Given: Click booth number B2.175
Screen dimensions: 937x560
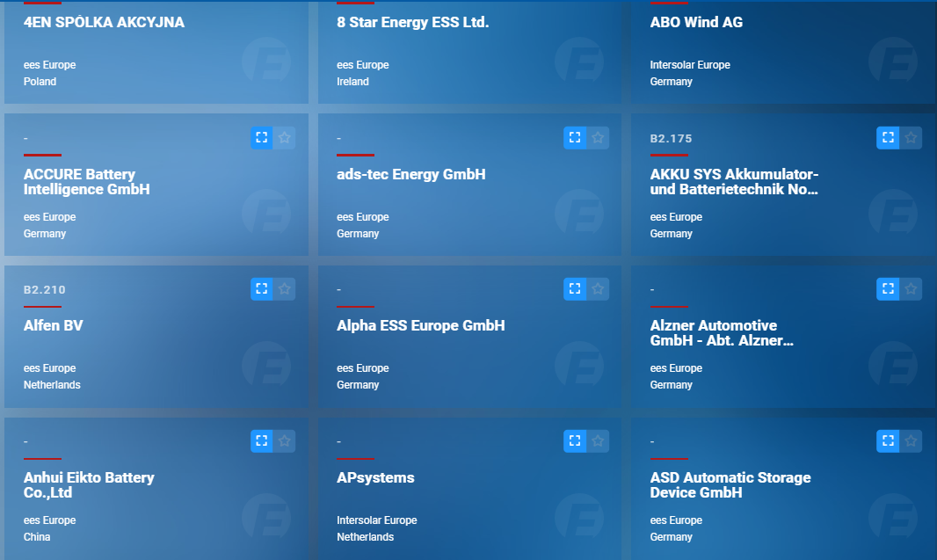Looking at the screenshot, I should coord(671,139).
